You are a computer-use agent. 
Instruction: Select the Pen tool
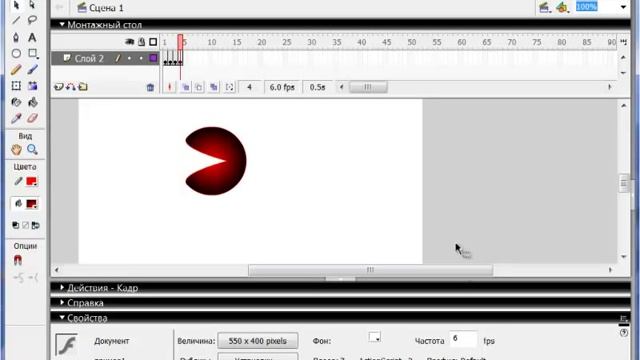click(16, 38)
